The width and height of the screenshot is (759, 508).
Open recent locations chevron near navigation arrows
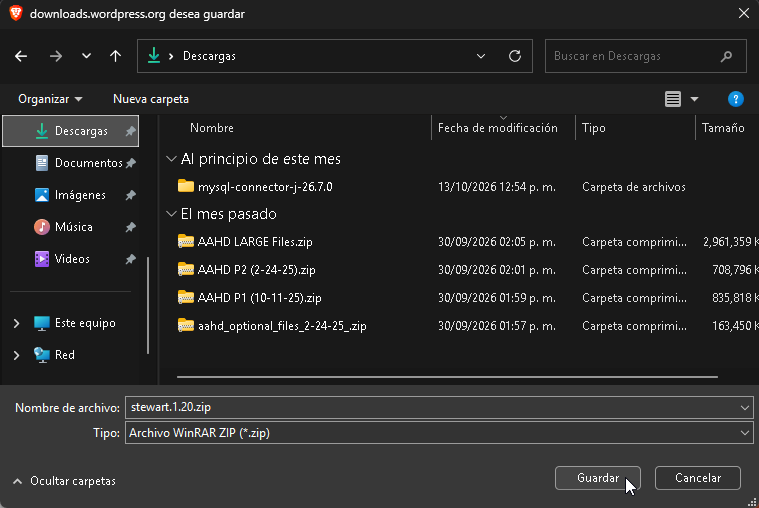click(x=86, y=56)
